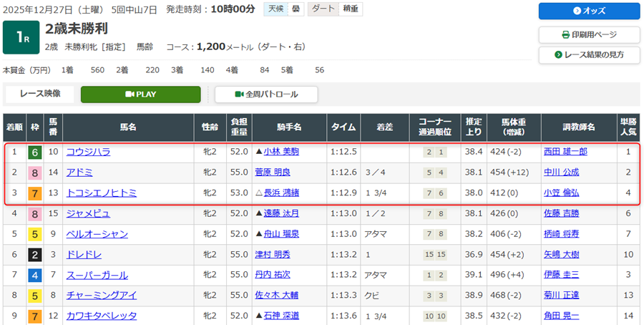Viewport: 644px width, 325px height.
Task: Play the race video with PLAY
Action: tap(140, 94)
